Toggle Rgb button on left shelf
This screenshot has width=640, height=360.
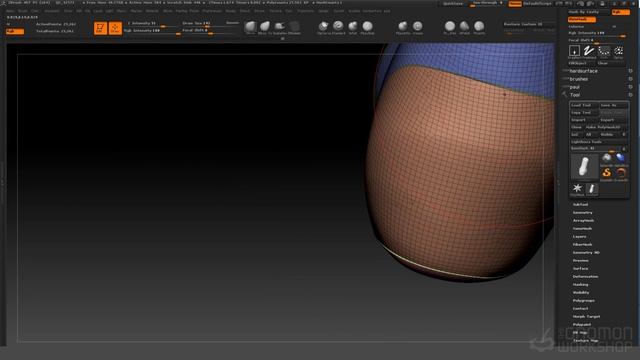pyautogui.click(x=15, y=31)
